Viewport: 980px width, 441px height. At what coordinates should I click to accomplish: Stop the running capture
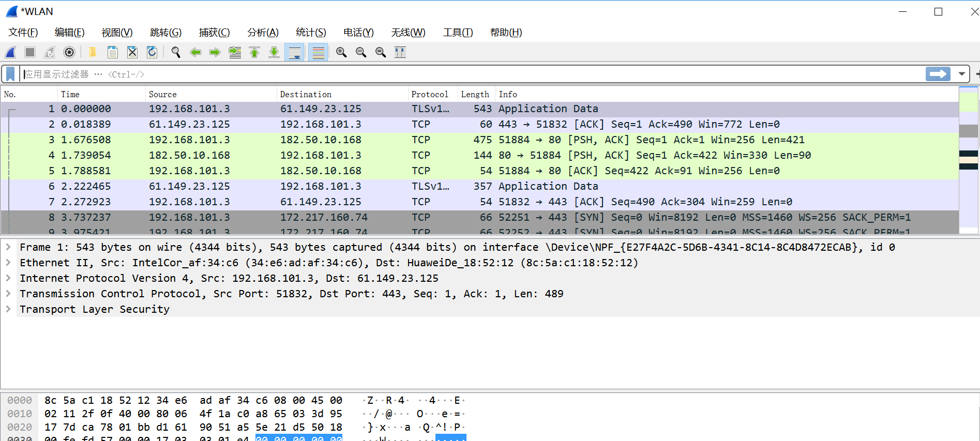coord(30,52)
